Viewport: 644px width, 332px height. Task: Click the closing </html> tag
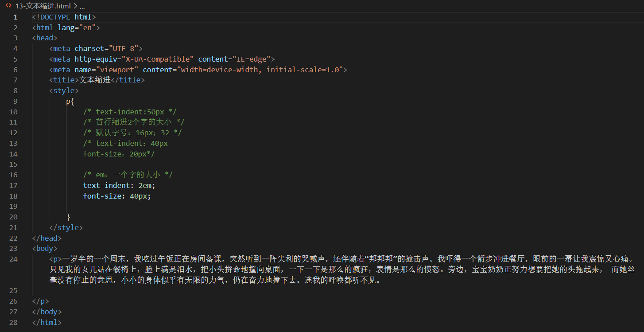pyautogui.click(x=47, y=322)
